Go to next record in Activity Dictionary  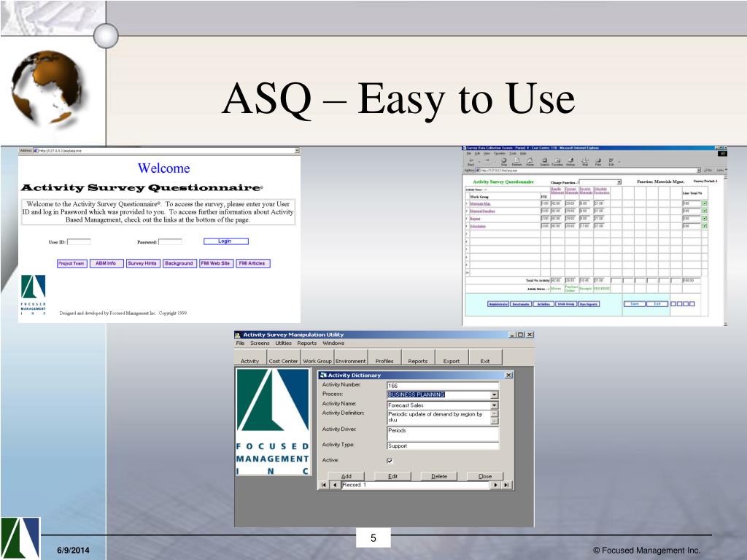coord(495,485)
